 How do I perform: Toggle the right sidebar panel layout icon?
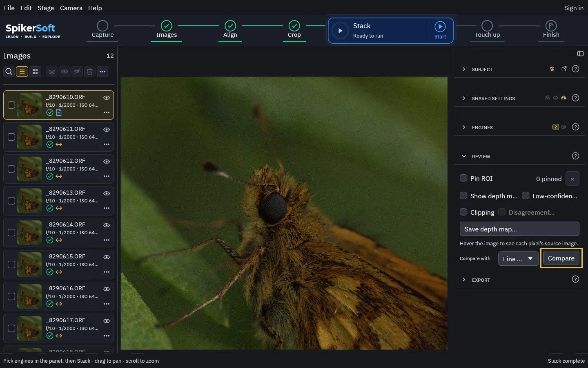click(x=580, y=54)
